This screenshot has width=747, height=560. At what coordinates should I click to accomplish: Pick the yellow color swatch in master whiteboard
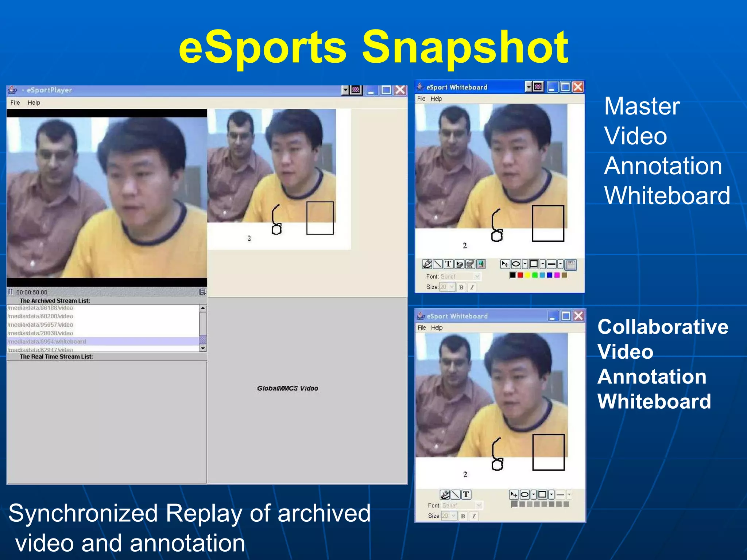(x=527, y=275)
